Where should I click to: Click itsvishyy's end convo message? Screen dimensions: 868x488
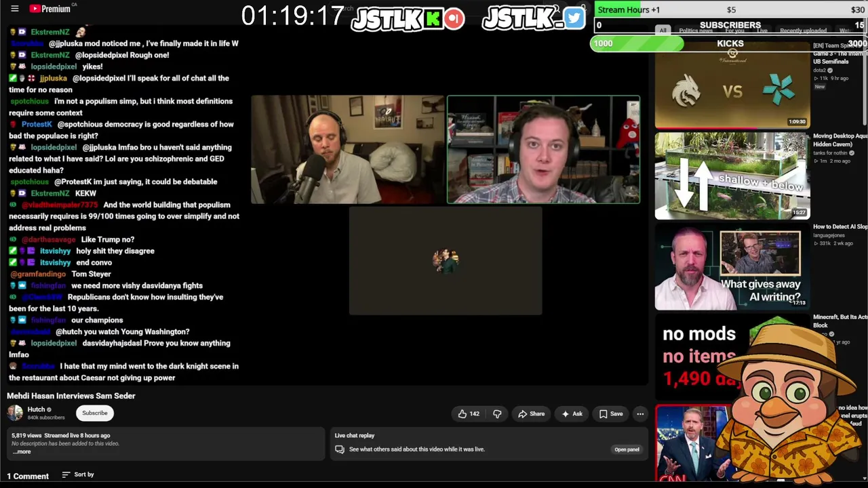(61, 262)
